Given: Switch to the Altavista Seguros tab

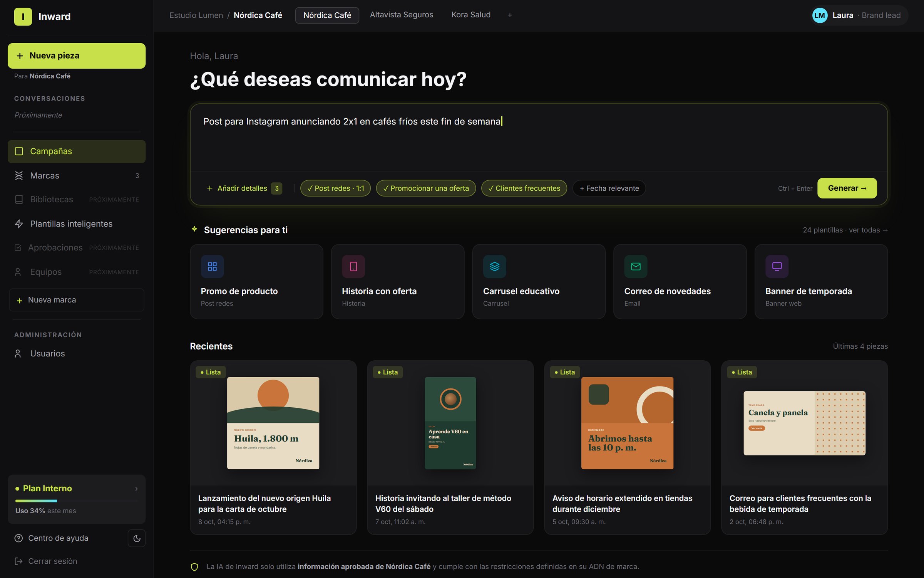Looking at the screenshot, I should pyautogui.click(x=402, y=15).
